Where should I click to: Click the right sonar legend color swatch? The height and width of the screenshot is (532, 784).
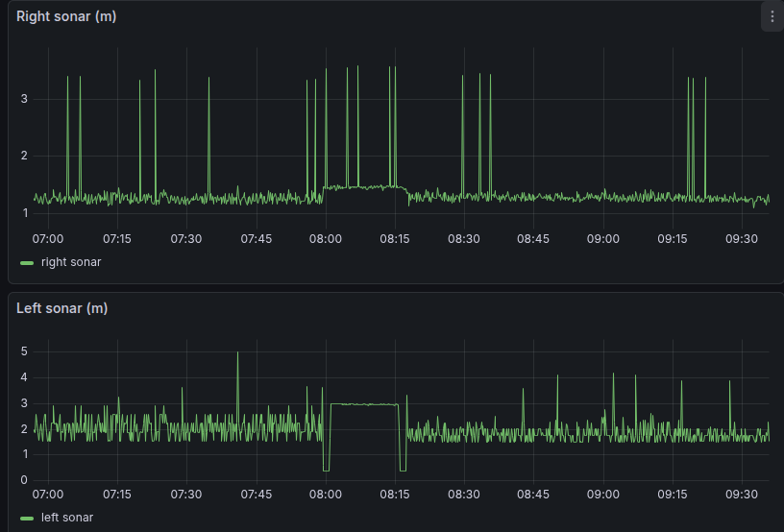click(x=27, y=263)
